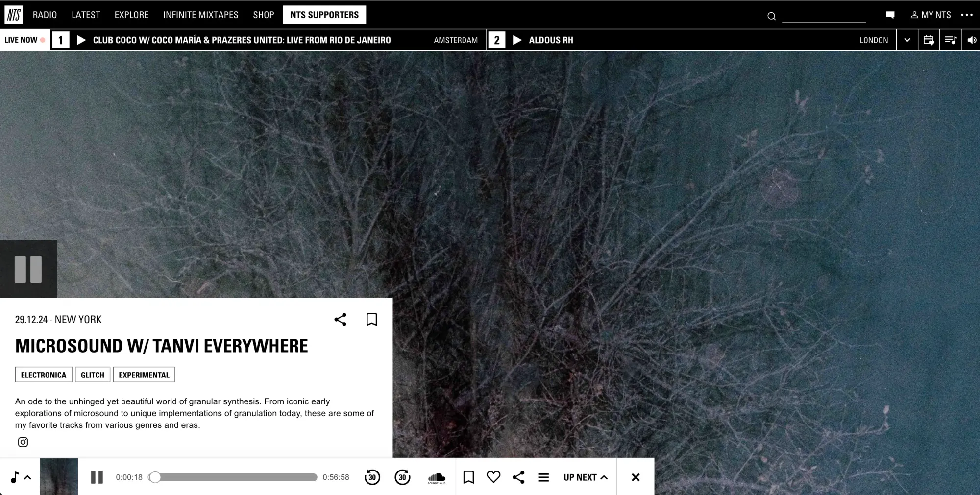Click the search magnifier icon
This screenshot has width=980, height=495.
pyautogui.click(x=771, y=16)
